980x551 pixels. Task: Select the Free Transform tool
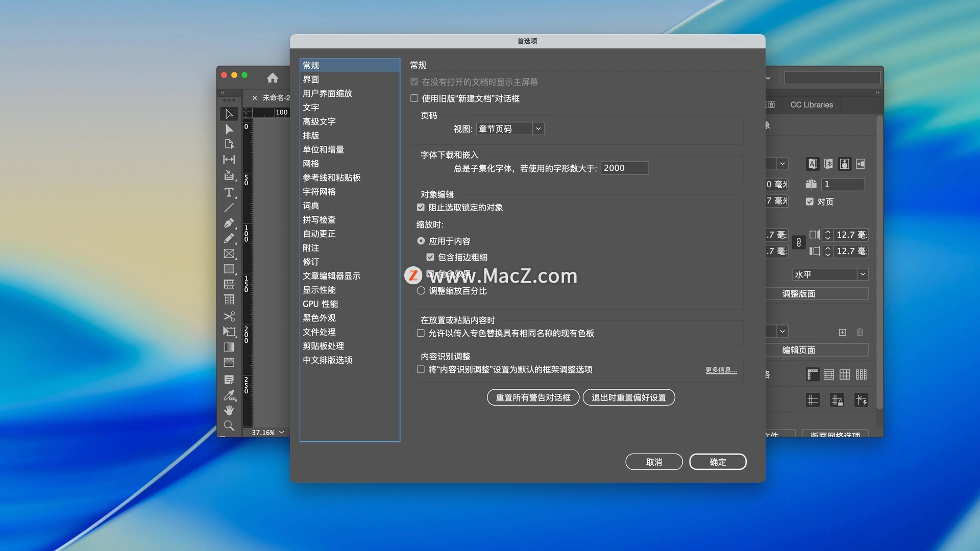pyautogui.click(x=229, y=332)
